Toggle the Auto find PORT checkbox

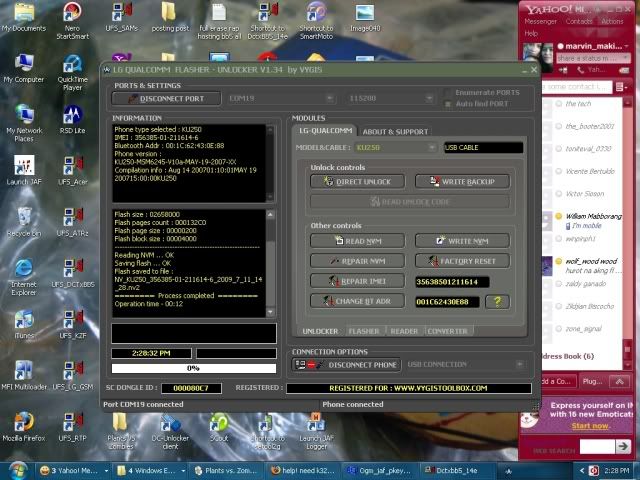pos(448,104)
